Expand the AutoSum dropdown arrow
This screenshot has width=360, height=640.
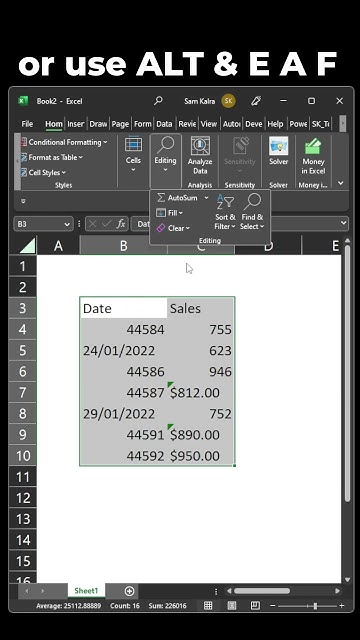[x=206, y=198]
